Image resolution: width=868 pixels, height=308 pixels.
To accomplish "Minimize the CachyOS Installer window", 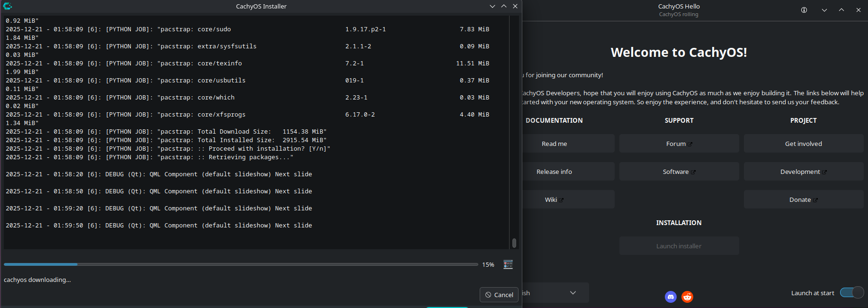I will 492,6.
